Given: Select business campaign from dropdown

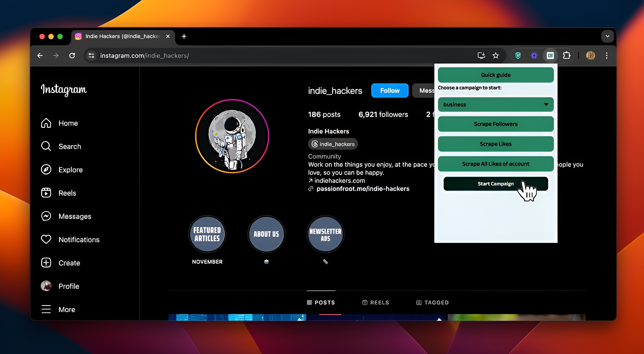Looking at the screenshot, I should (x=496, y=104).
